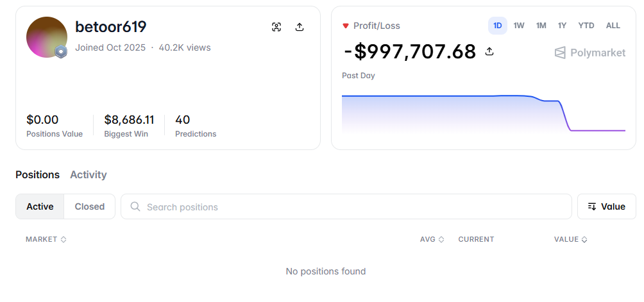Show Active positions
Screen dimensions: 644x302
(40, 206)
